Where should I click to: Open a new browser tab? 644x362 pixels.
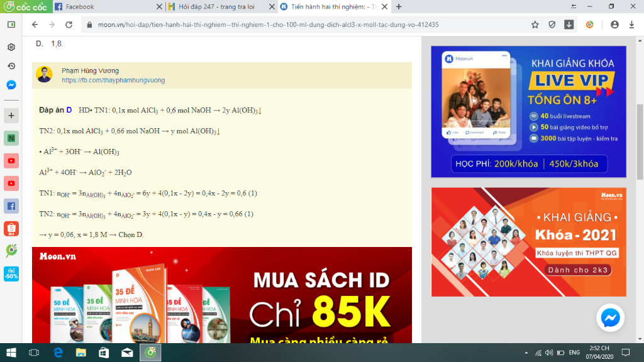[x=398, y=6]
